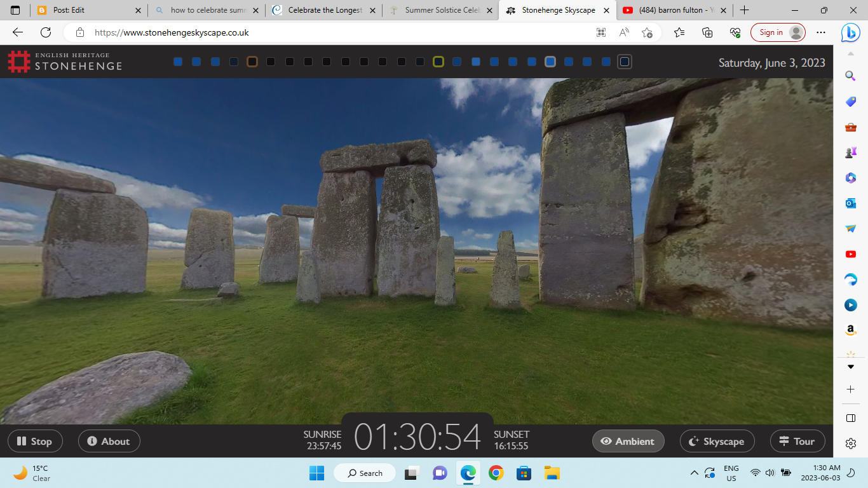Stop the time playback
Image resolution: width=868 pixels, height=488 pixels.
(35, 441)
